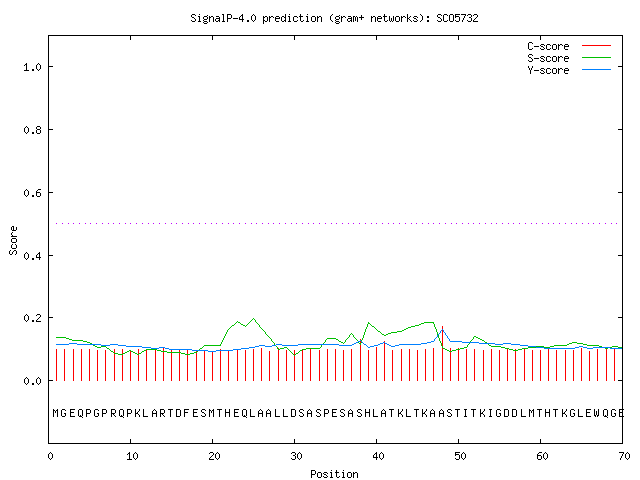Click the y-axis tick label 1.0
Screen dimensions: 640x480
pos(33,67)
